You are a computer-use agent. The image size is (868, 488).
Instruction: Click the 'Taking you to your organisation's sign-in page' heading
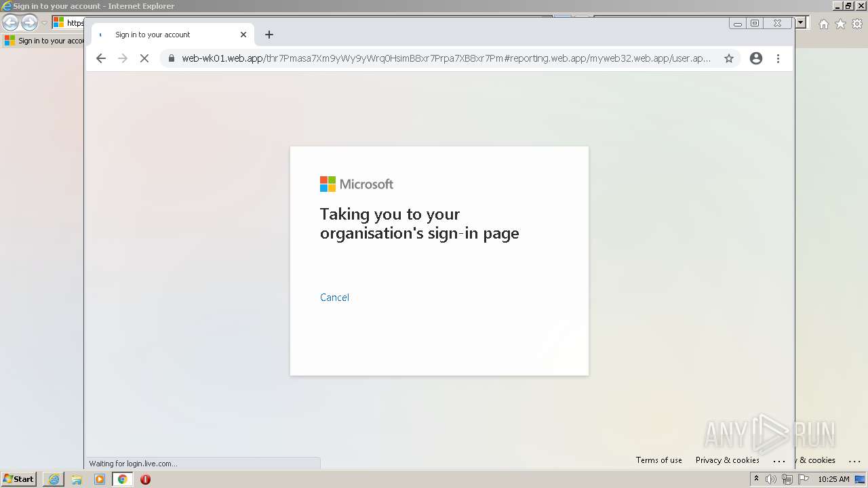click(x=420, y=224)
